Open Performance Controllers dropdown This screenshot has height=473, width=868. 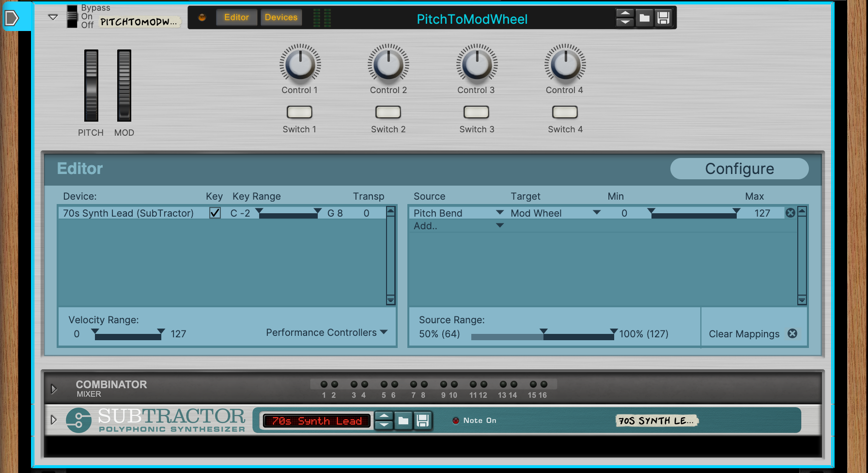(327, 332)
